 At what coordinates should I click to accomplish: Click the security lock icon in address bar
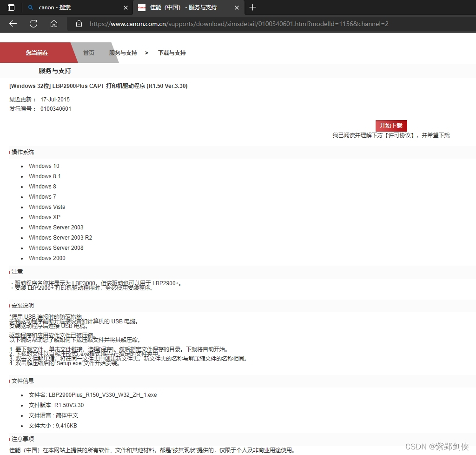pyautogui.click(x=79, y=24)
